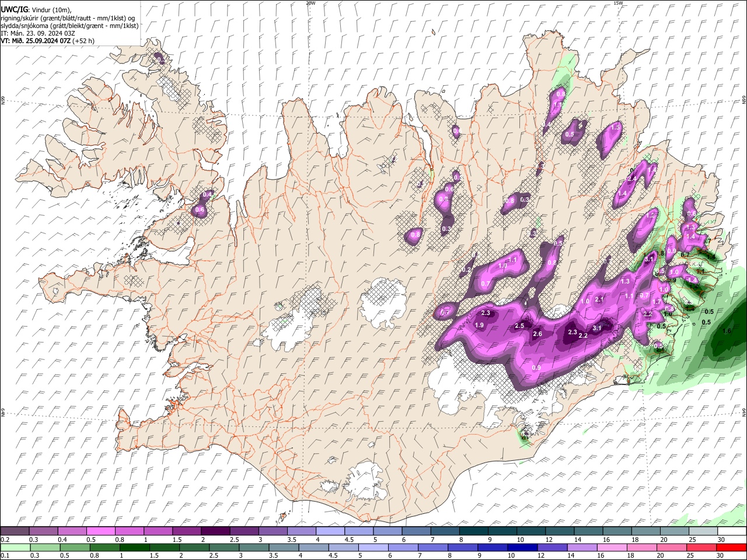Pick the navy blue 10 mm rain swatch

tap(522, 547)
